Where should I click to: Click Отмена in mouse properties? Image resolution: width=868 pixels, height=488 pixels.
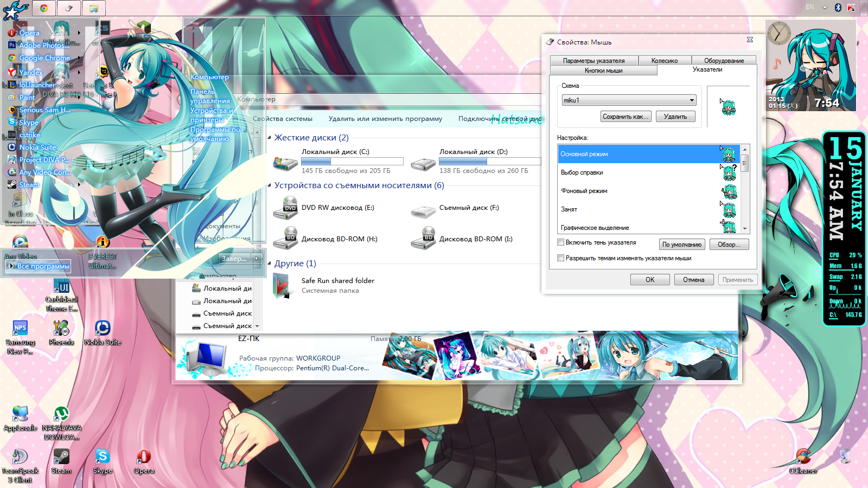pyautogui.click(x=693, y=280)
